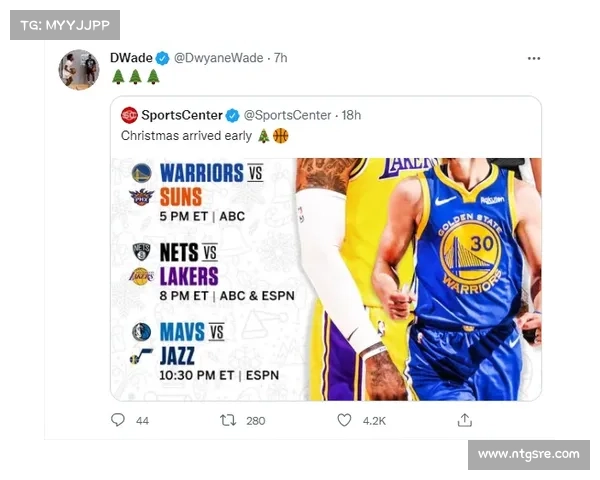This screenshot has width=600, height=480.
Task: Open DWade's profile picture
Action: pos(78,69)
